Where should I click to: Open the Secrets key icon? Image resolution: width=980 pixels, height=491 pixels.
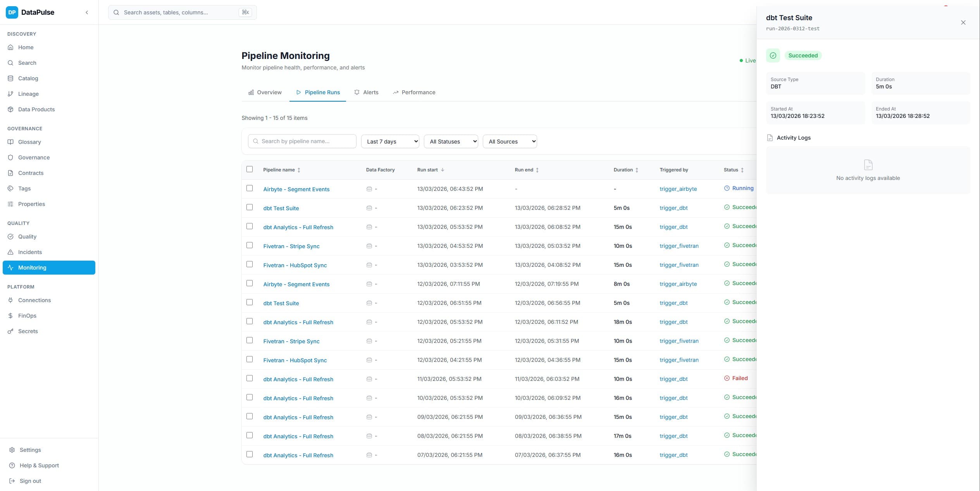(x=11, y=331)
